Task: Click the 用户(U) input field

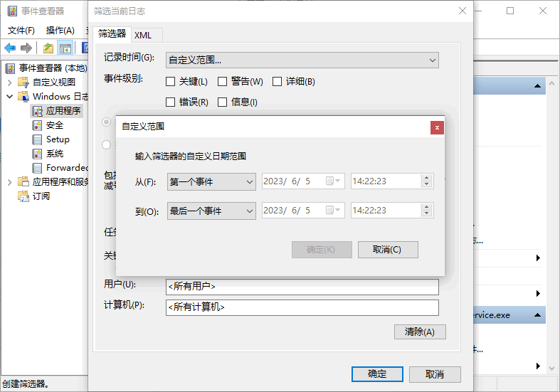Action: tap(302, 286)
